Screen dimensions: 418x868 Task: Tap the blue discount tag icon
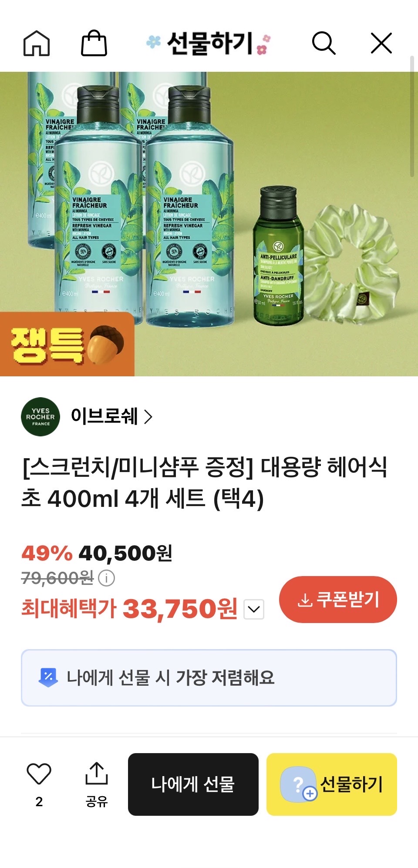[x=48, y=678]
